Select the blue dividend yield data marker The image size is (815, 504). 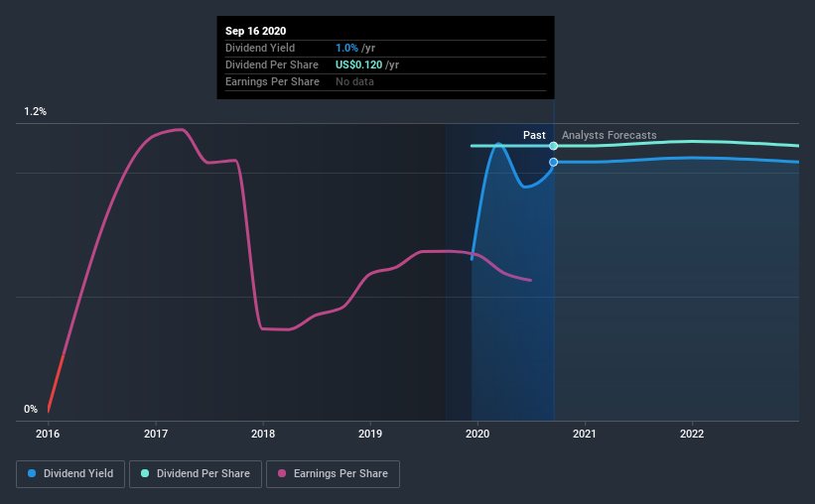point(554,162)
